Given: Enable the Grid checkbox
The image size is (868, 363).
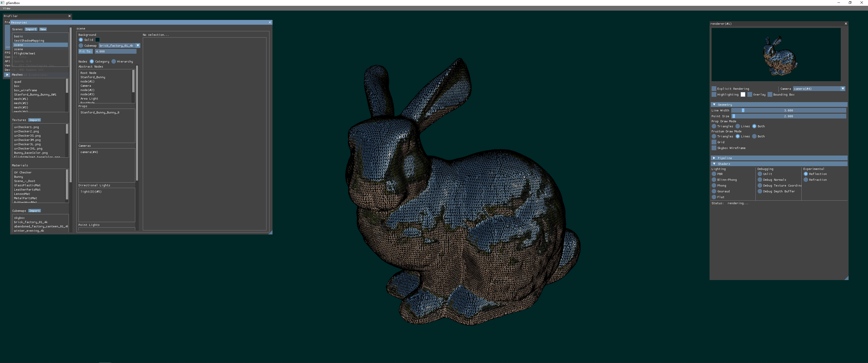Looking at the screenshot, I should point(714,142).
